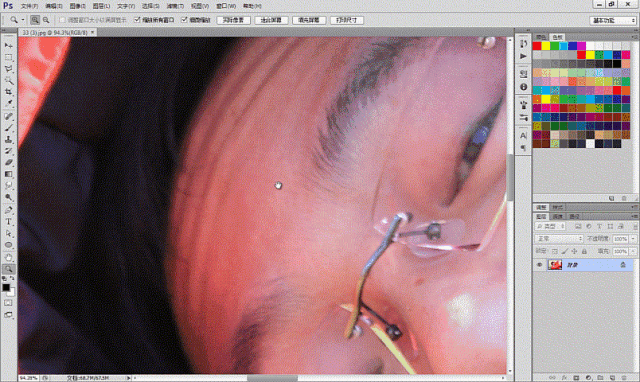Open the 图层 (Layer) menu

coord(101,6)
